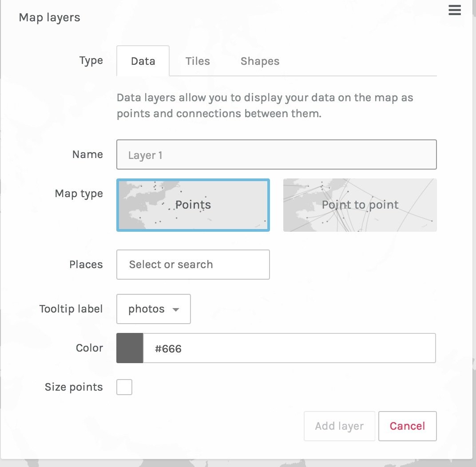Click the Name input field
Screen dimensions: 476x467
point(277,154)
